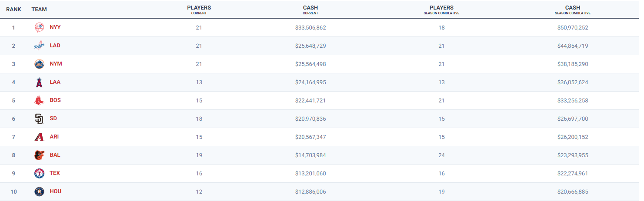Select the $25,564,498 current cash cell
The image size is (644, 201).
310,64
